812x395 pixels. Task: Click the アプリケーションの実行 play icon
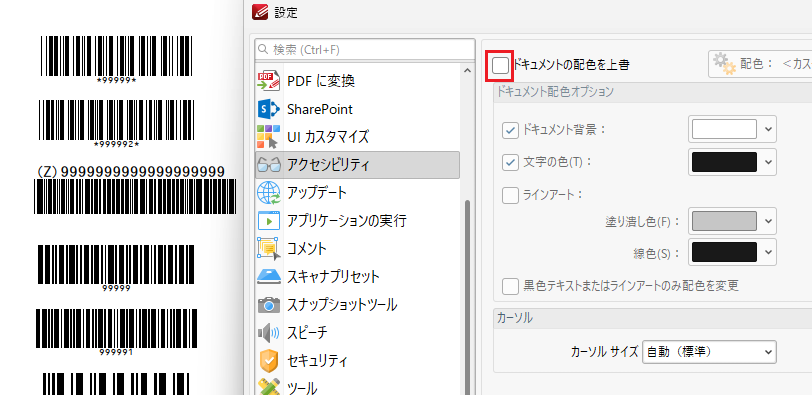[x=268, y=221]
